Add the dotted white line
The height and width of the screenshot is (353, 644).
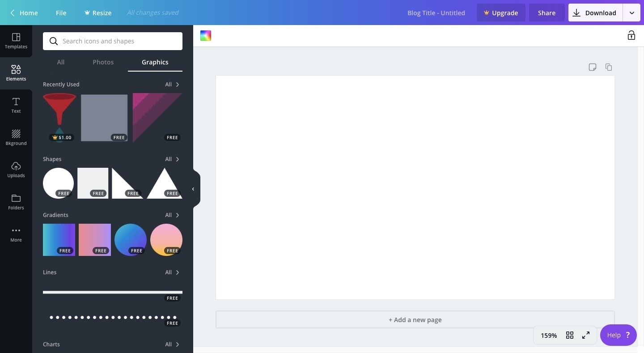click(x=113, y=317)
